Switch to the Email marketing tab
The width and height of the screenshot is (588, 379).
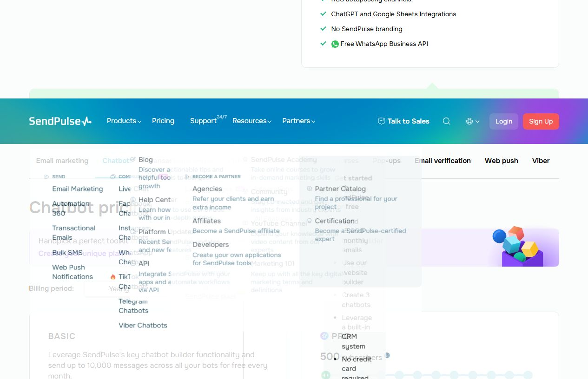point(62,161)
